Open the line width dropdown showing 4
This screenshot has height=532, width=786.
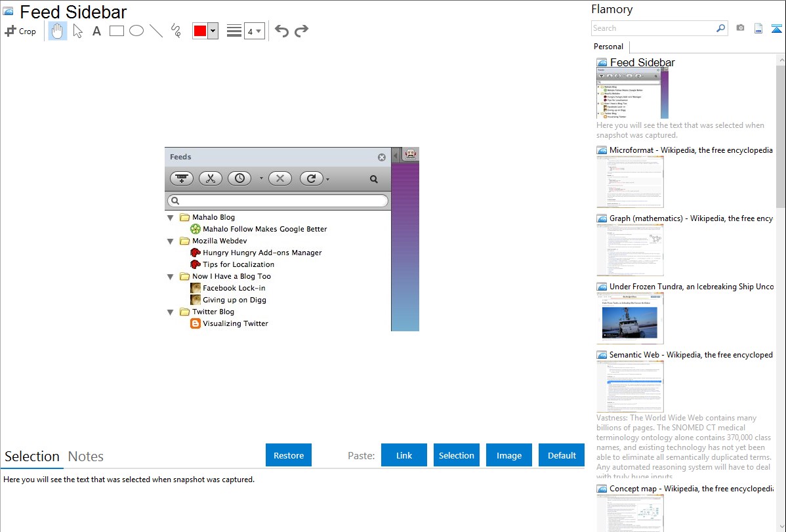(x=254, y=31)
